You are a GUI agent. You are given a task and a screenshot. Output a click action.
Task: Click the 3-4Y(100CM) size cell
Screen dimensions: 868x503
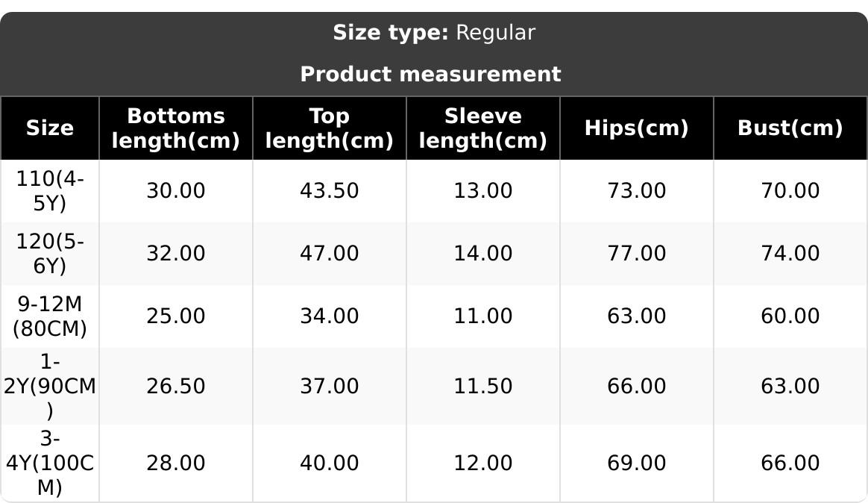tap(49, 463)
